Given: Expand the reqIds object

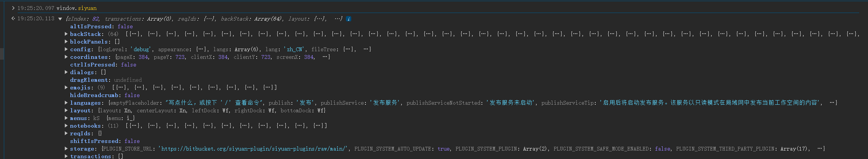Looking at the screenshot, I should 66,133.
